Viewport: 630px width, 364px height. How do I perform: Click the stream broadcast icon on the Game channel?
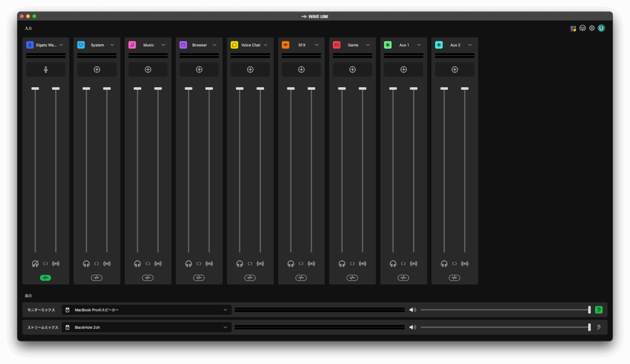click(362, 264)
